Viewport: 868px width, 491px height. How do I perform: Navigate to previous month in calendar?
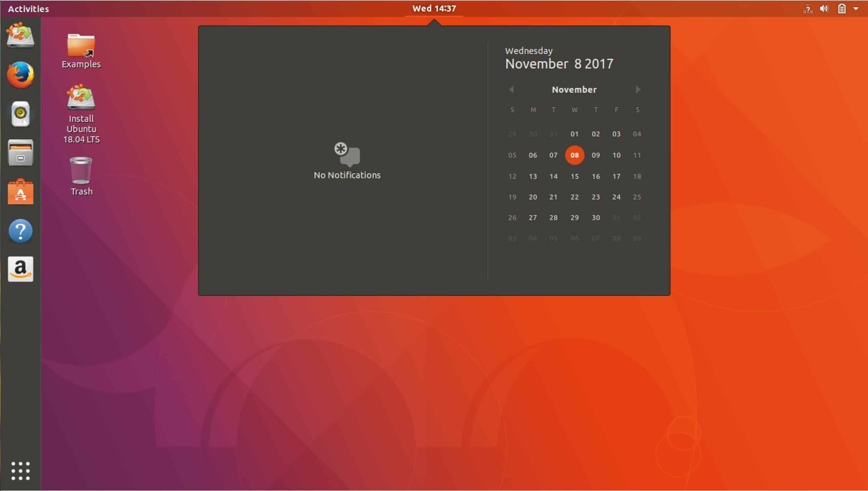pyautogui.click(x=511, y=89)
